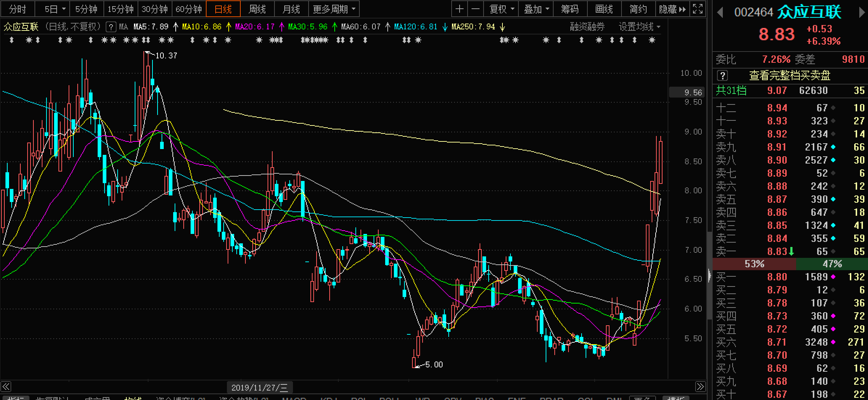Select the 买六 bid price 8.71
The image size is (868, 400).
click(x=777, y=342)
